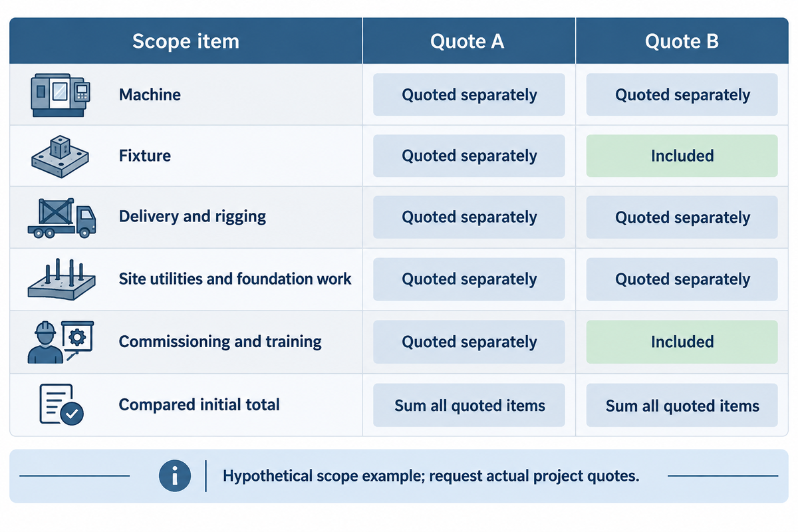Click Quote B Included badge for Fixture
This screenshot has height=532, width=798.
[682, 156]
